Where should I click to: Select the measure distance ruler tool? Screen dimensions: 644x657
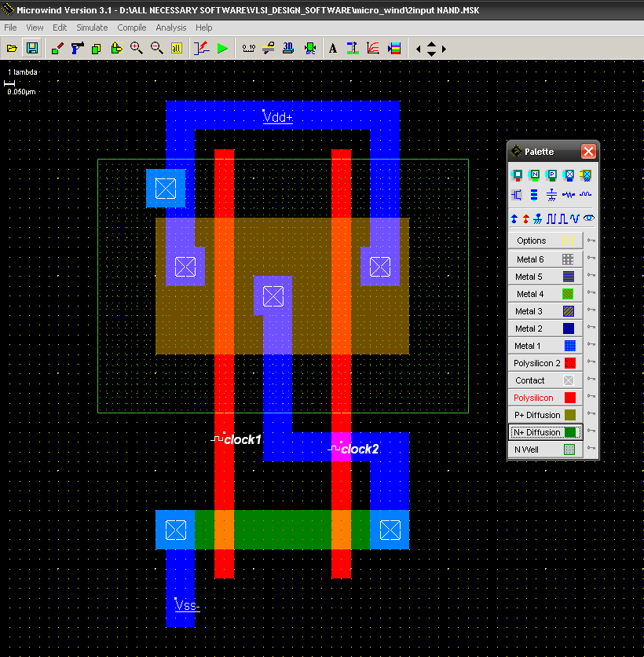pyautogui.click(x=249, y=49)
